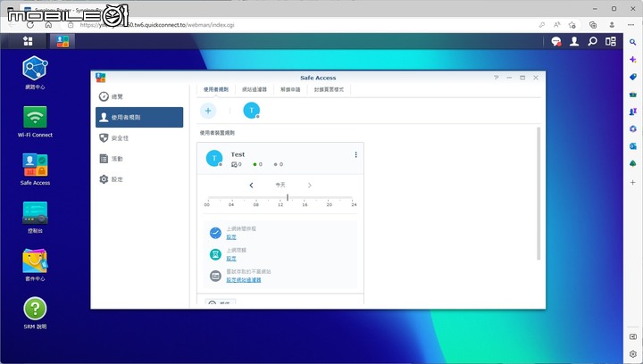This screenshot has width=643, height=364.
Task: Add a new profile with the plus button
Action: coord(208,111)
